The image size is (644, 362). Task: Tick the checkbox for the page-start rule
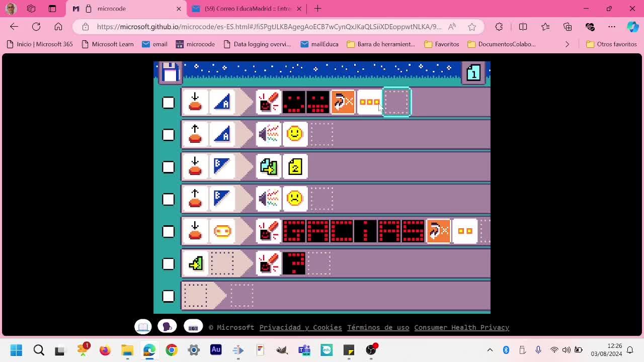(x=169, y=263)
